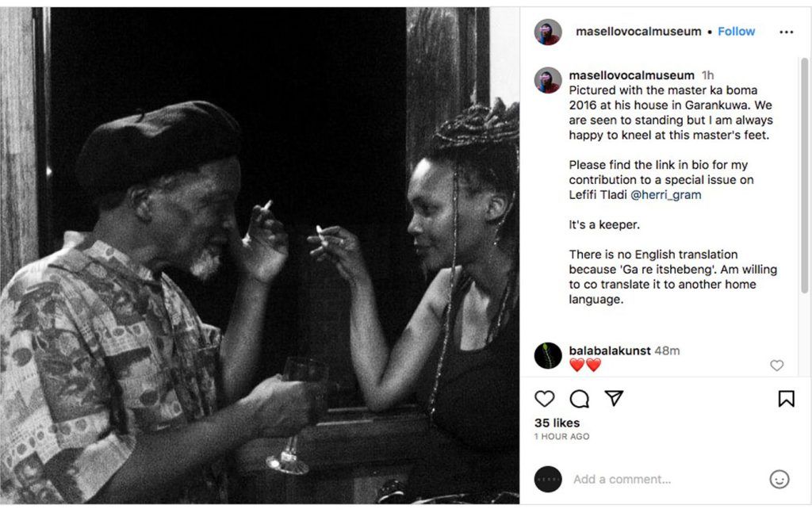Image resolution: width=812 pixels, height=513 pixels.
Task: Click your profile avatar beside comment box
Action: click(548, 479)
